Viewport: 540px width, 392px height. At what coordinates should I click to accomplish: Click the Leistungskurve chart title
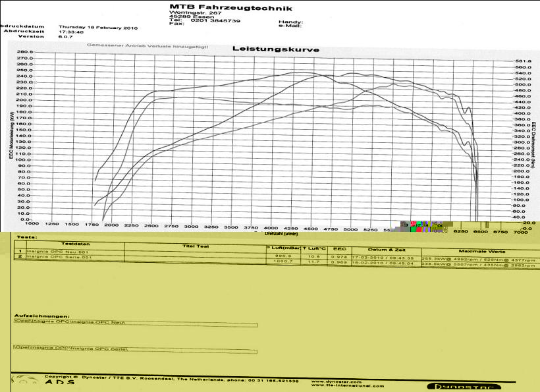[x=276, y=49]
